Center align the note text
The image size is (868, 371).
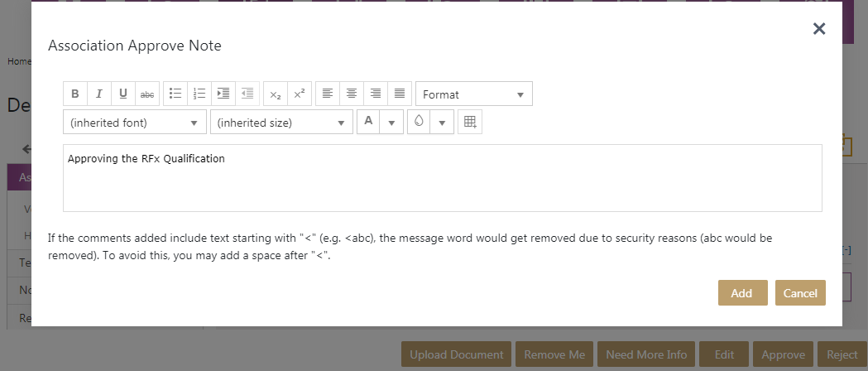tap(352, 94)
